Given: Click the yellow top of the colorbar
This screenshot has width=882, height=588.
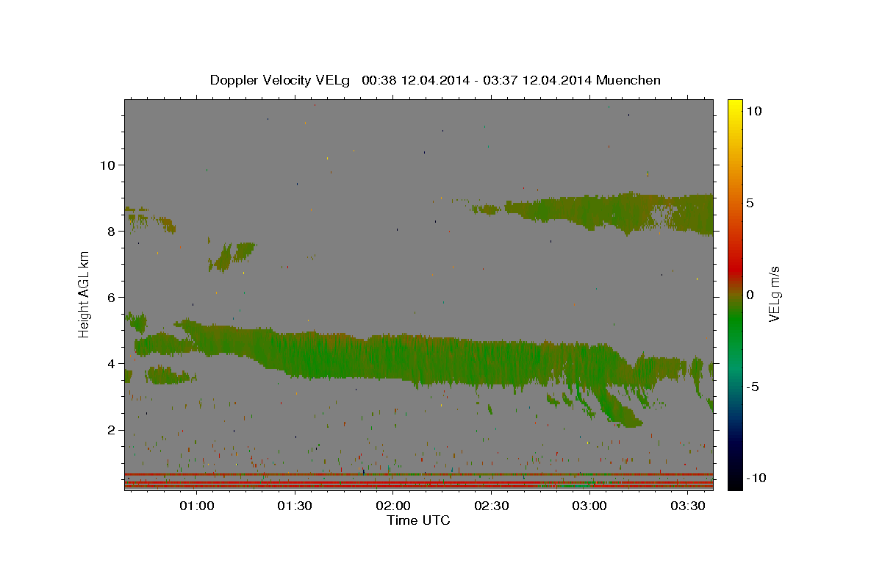Looking at the screenshot, I should pyautogui.click(x=735, y=107).
